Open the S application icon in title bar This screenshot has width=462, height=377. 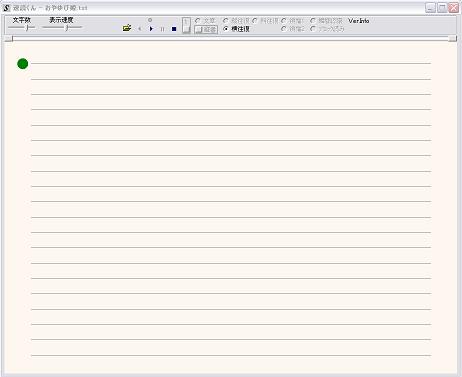[x=7, y=8]
